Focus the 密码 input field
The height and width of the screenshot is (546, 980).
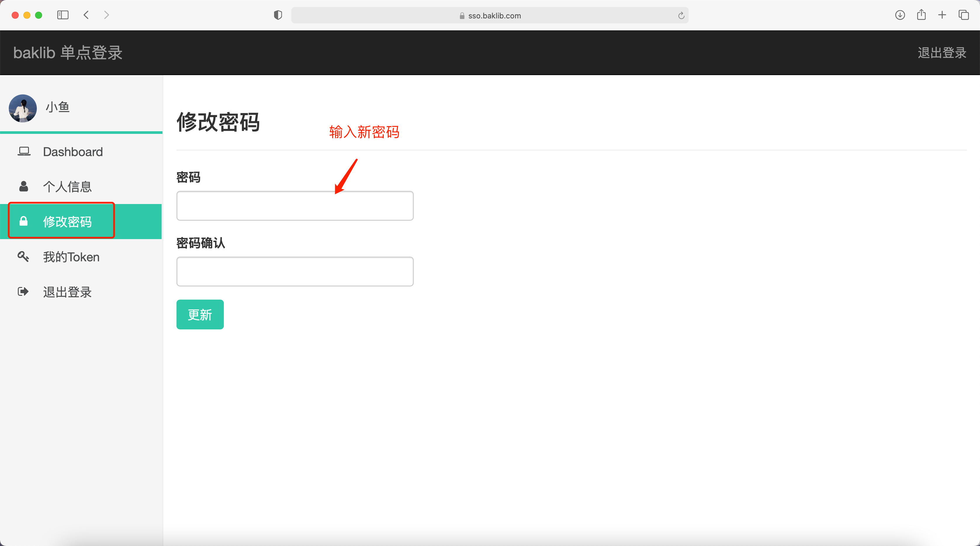click(x=295, y=205)
